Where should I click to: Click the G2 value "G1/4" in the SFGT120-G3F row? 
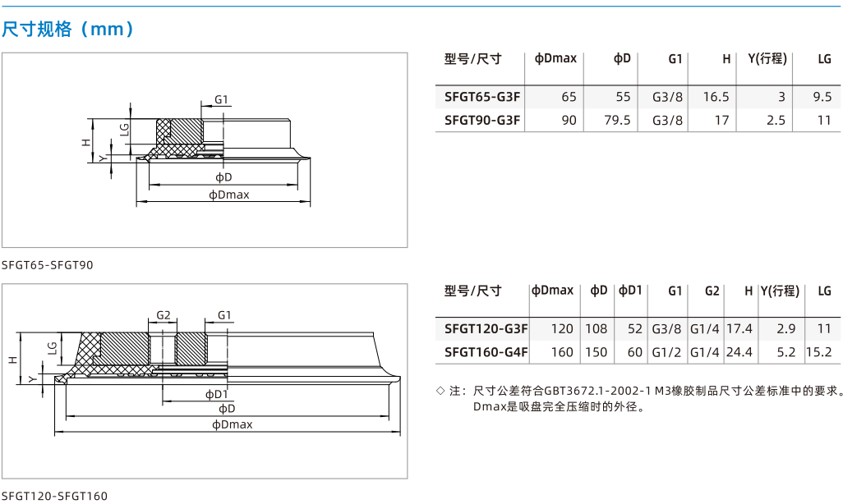click(705, 329)
